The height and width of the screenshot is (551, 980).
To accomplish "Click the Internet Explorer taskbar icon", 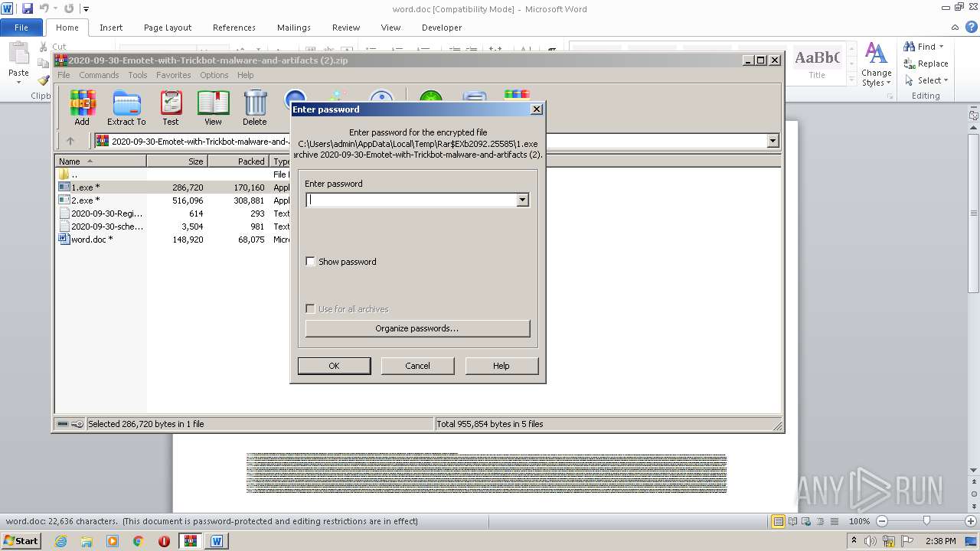I will tap(60, 541).
